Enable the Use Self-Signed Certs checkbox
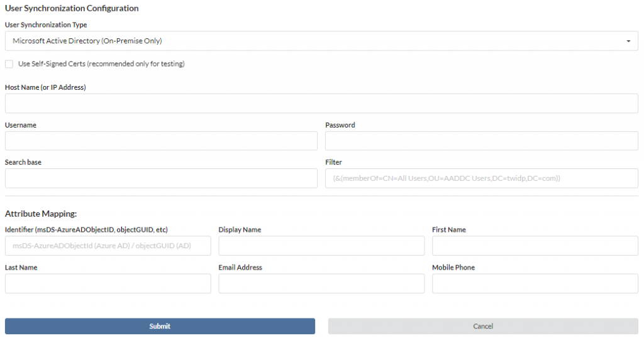Image resolution: width=644 pixels, height=338 pixels. (9, 64)
